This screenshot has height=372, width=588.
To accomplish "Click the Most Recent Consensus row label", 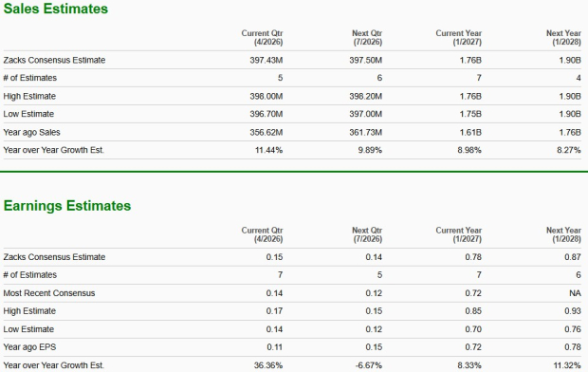I will (49, 293).
